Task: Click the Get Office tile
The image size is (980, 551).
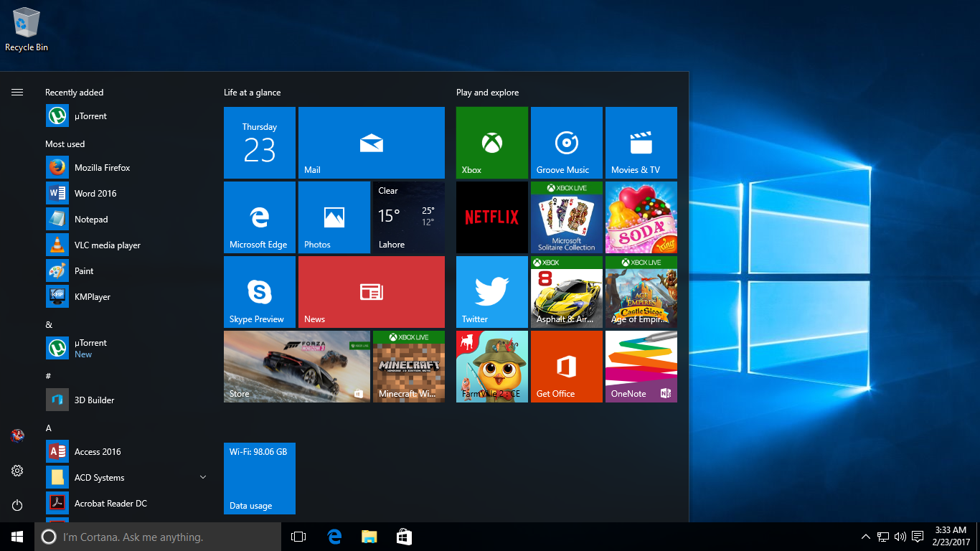Action: [x=567, y=367]
